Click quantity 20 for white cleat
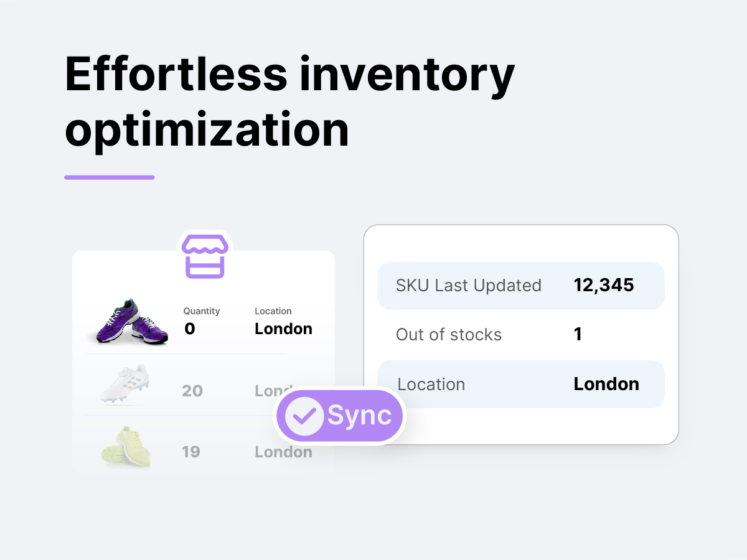747x560 pixels. (x=192, y=391)
